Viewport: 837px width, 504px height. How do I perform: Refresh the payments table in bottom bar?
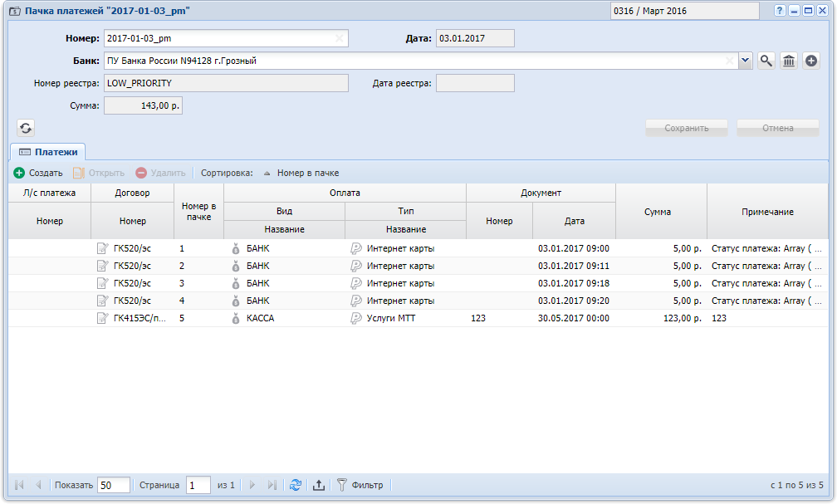tap(296, 485)
